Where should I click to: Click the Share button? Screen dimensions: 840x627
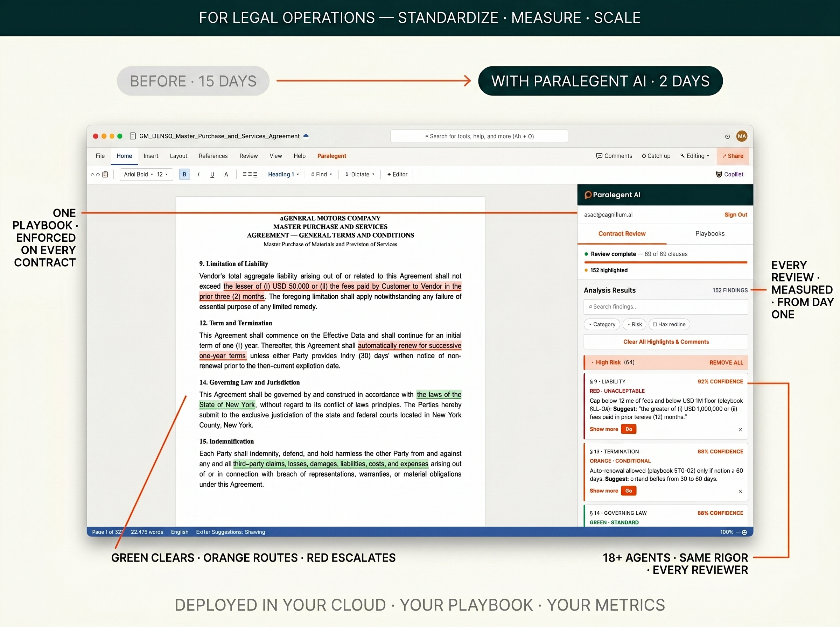[x=733, y=156]
